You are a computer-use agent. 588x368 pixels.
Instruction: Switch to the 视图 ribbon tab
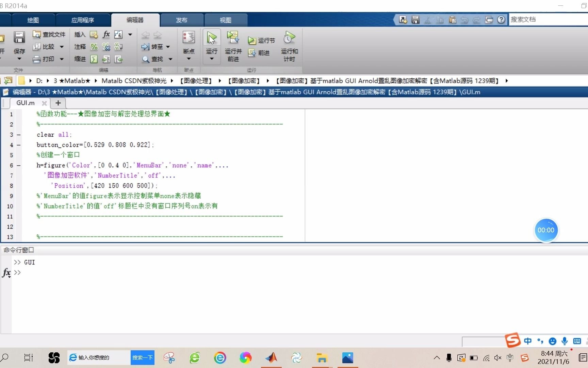point(226,20)
